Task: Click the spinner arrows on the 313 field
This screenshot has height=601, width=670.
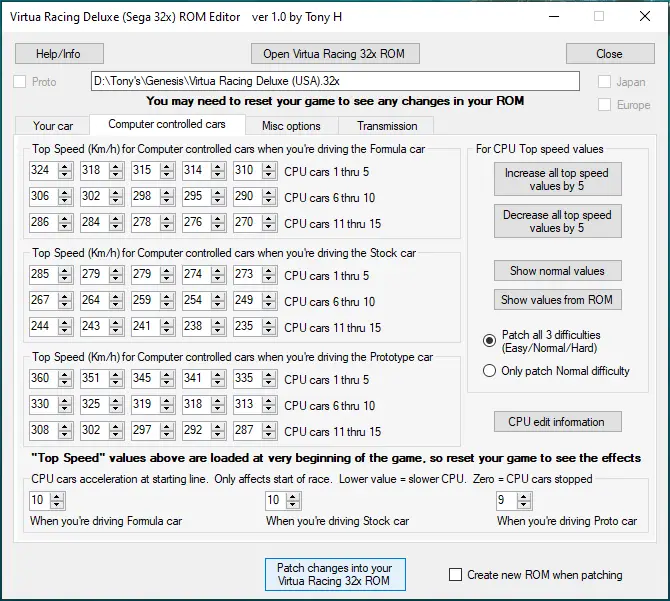Action: click(269, 405)
